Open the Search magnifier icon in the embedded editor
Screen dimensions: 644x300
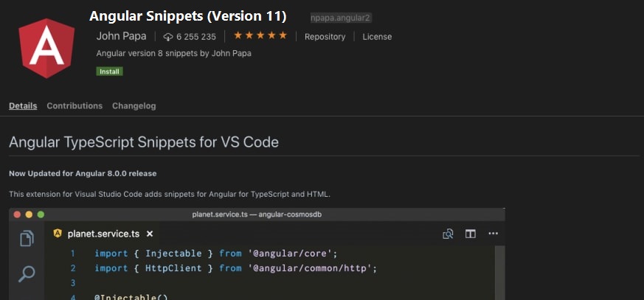[x=27, y=273]
